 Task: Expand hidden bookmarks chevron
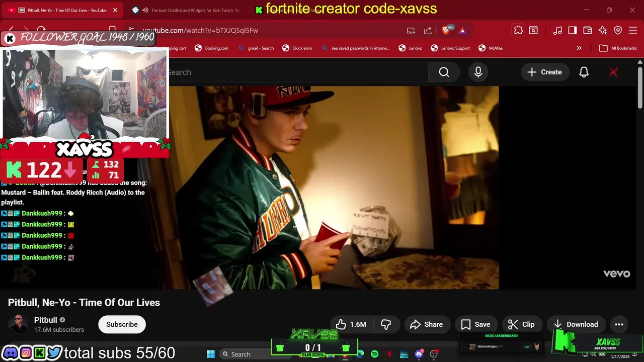579,48
